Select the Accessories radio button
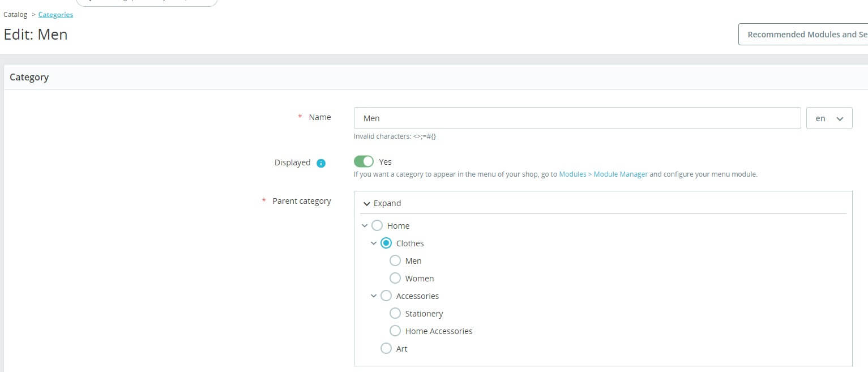This screenshot has width=868, height=372. 386,296
